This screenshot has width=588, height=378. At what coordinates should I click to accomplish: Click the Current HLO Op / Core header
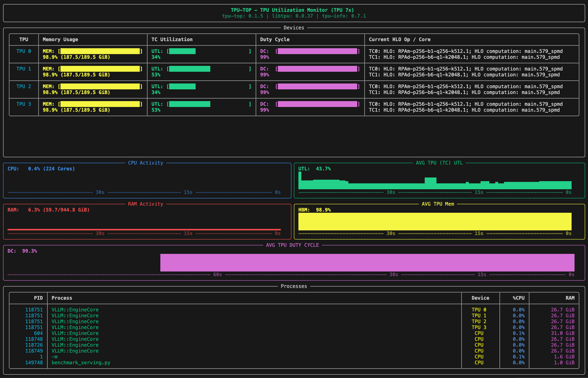click(400, 39)
